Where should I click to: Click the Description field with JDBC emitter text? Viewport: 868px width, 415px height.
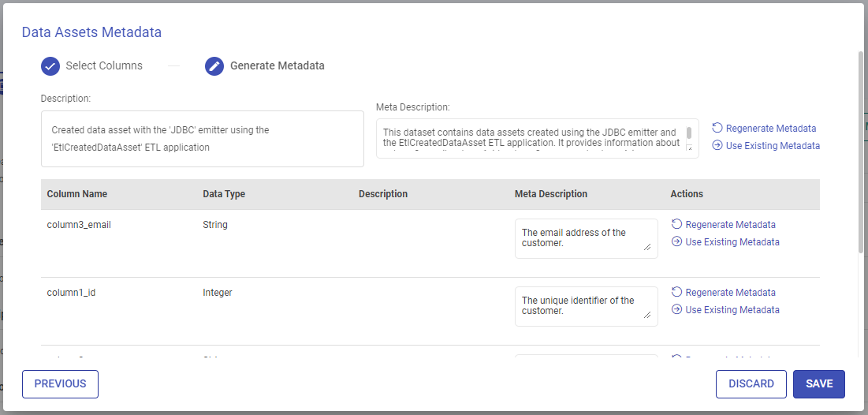202,139
